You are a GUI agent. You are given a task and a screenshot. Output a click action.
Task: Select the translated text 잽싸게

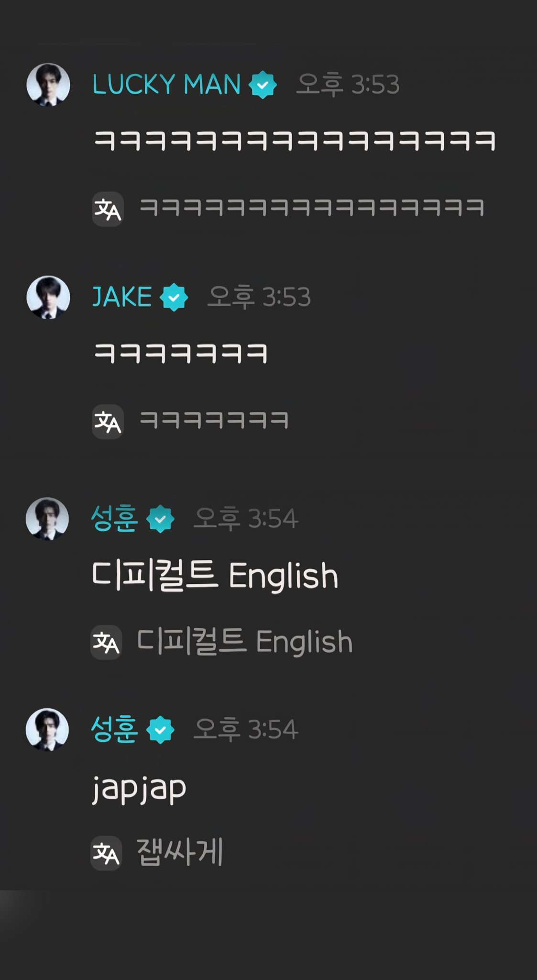click(x=180, y=852)
